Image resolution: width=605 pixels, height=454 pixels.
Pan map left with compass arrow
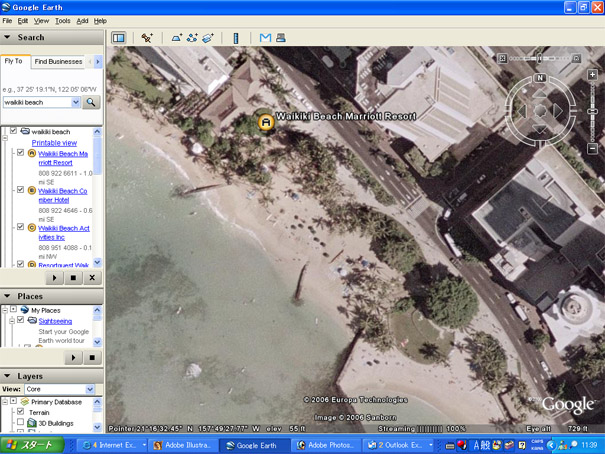pos(523,111)
